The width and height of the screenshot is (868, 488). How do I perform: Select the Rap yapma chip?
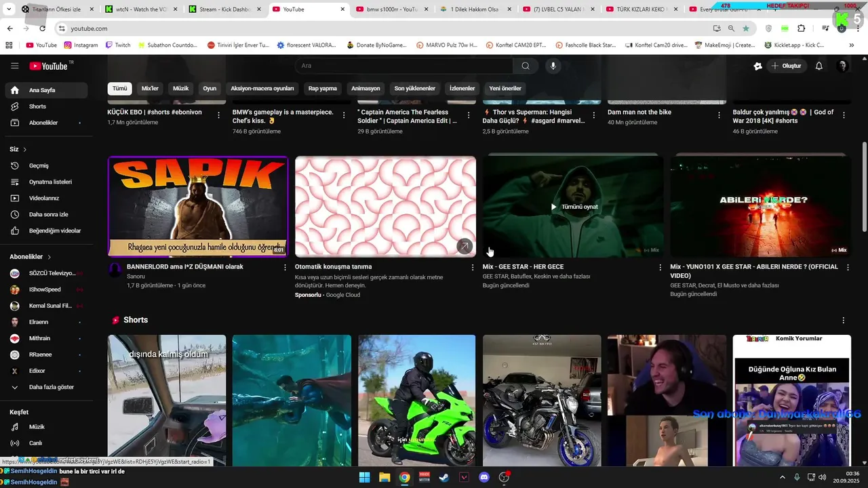point(323,88)
